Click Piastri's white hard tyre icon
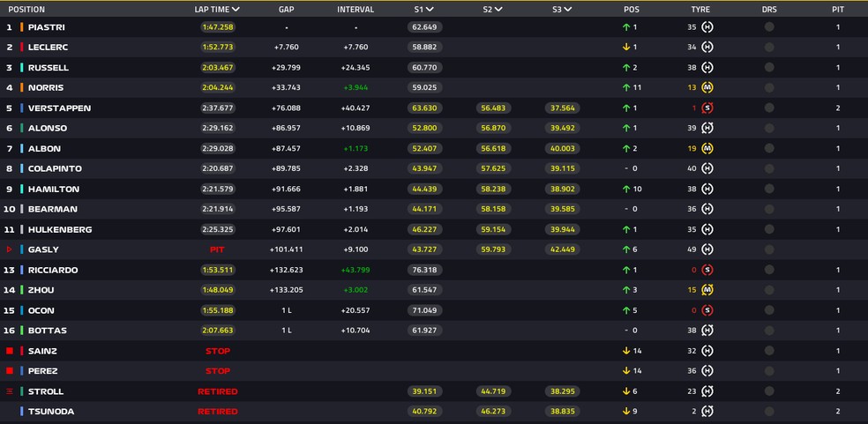 [707, 26]
